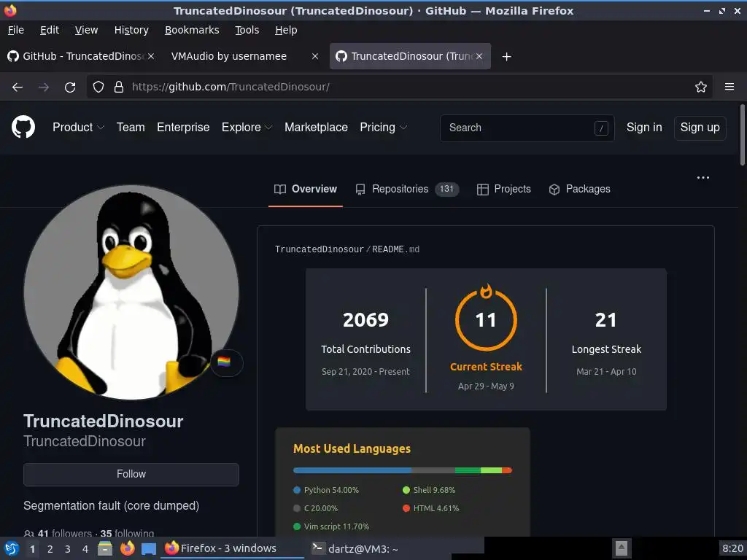Open the Edit menu
Image resolution: width=747 pixels, height=560 pixels.
tap(50, 30)
